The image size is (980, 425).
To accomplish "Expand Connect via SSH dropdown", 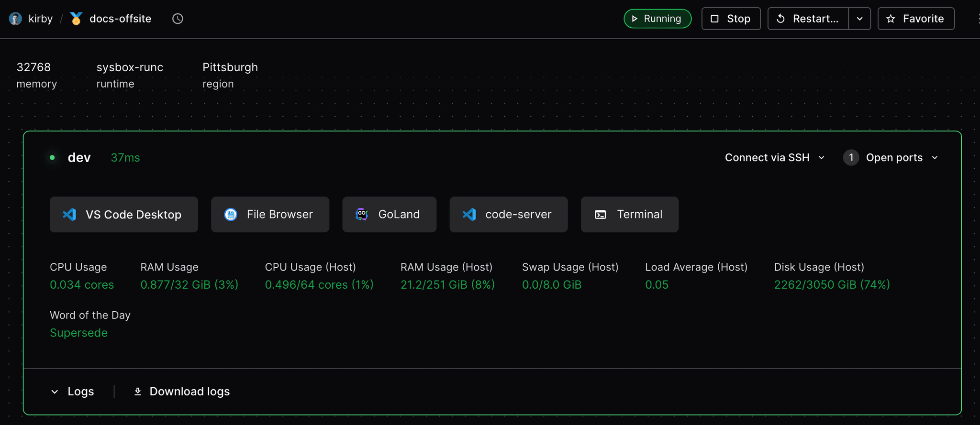I will coord(775,157).
